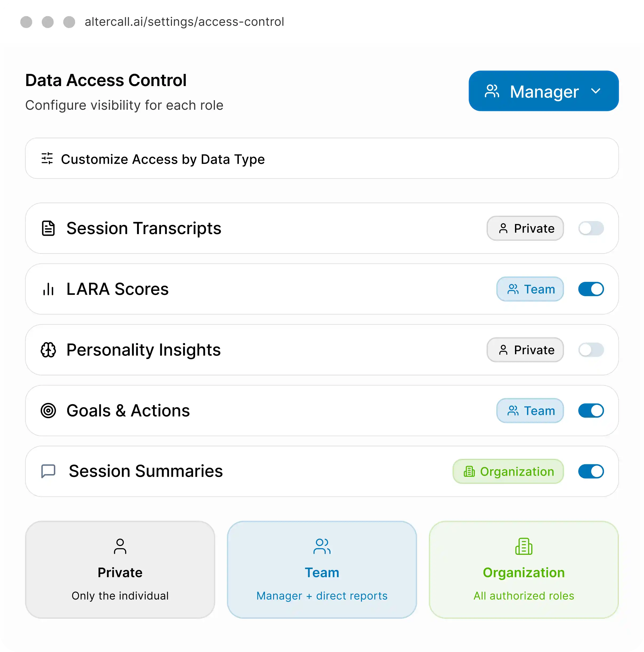Click the LARA Scores bar chart icon
Screen dimensions: 644x652
(48, 289)
